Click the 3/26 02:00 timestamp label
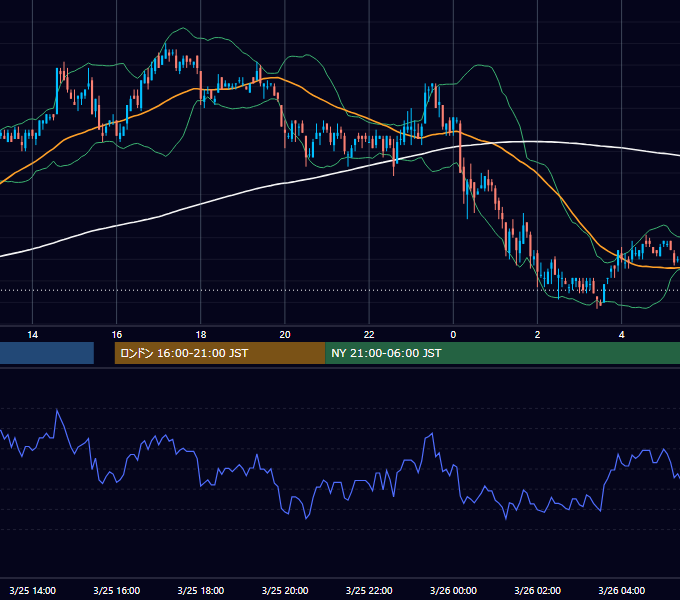 537,590
